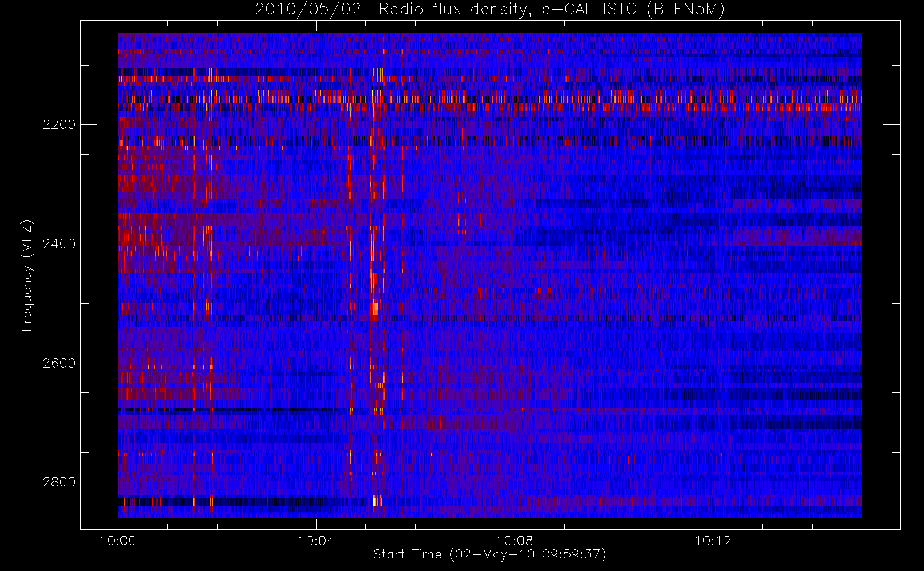Screen dimensions: 924x571
Task: Click the 'Start Time (02-May-10 09:59:37)' label
Action: coord(489,554)
